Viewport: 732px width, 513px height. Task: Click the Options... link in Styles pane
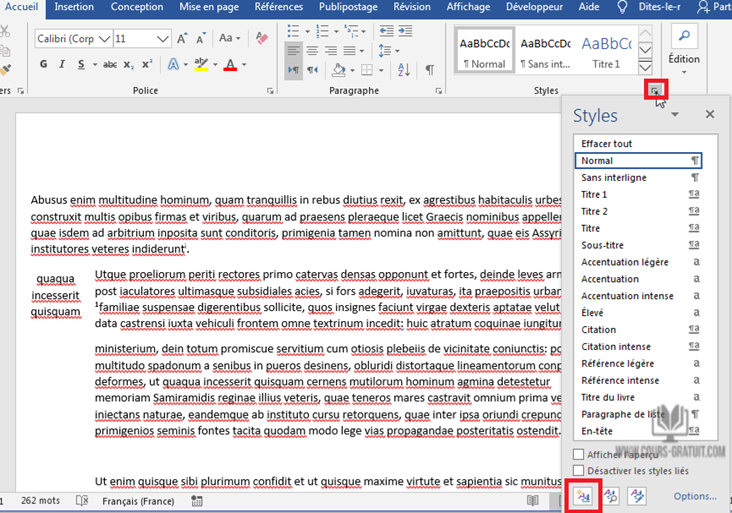(x=694, y=496)
